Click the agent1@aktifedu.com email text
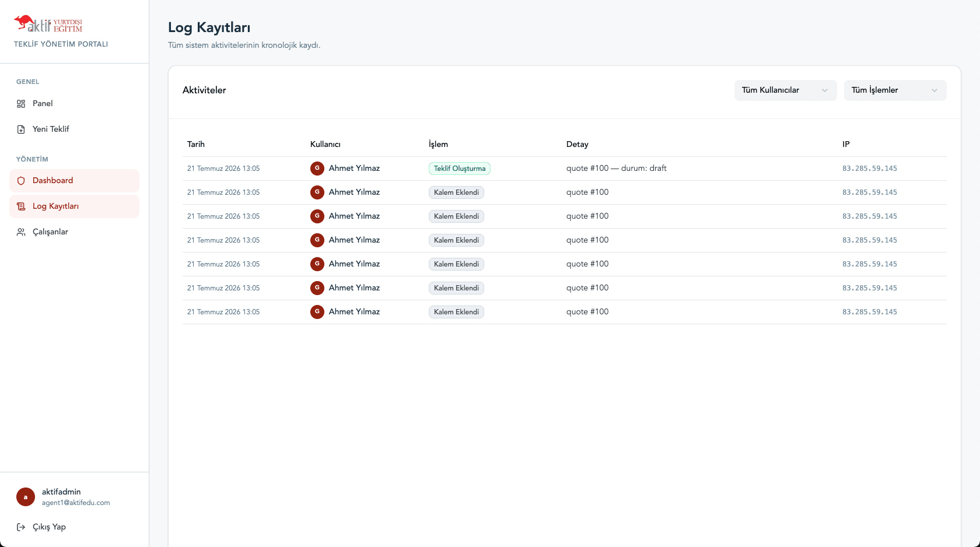 (x=76, y=503)
